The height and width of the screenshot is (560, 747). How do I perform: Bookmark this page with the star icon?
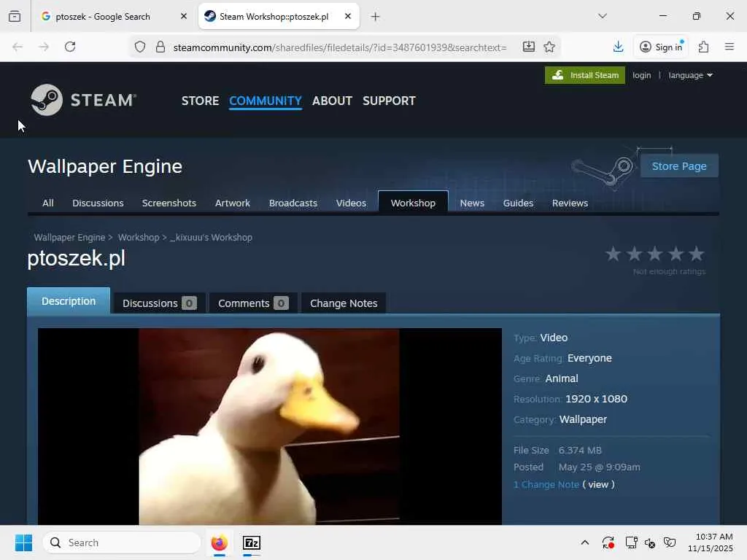[549, 47]
